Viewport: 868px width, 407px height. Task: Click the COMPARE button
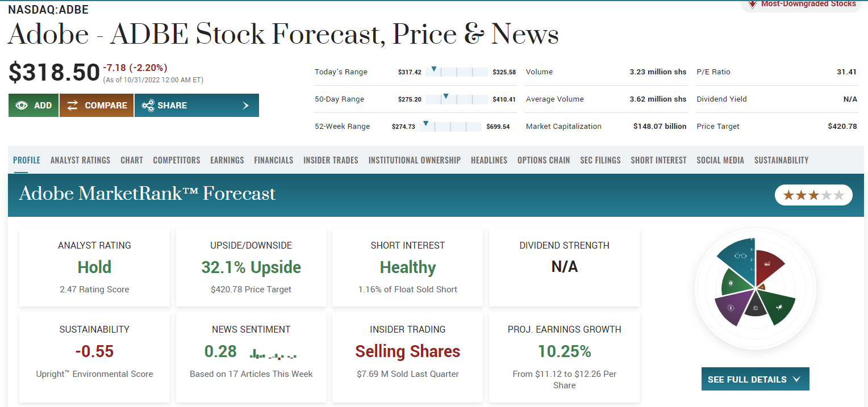(x=97, y=106)
